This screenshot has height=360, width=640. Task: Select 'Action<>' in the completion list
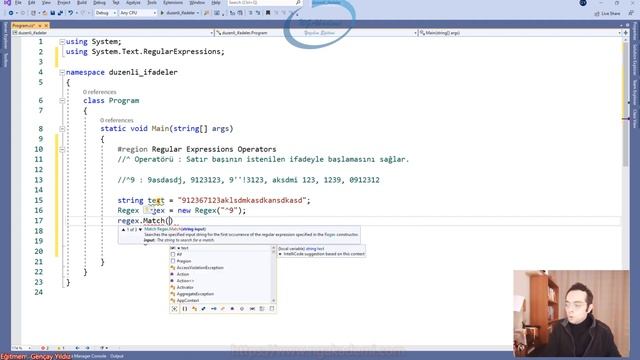[220, 281]
